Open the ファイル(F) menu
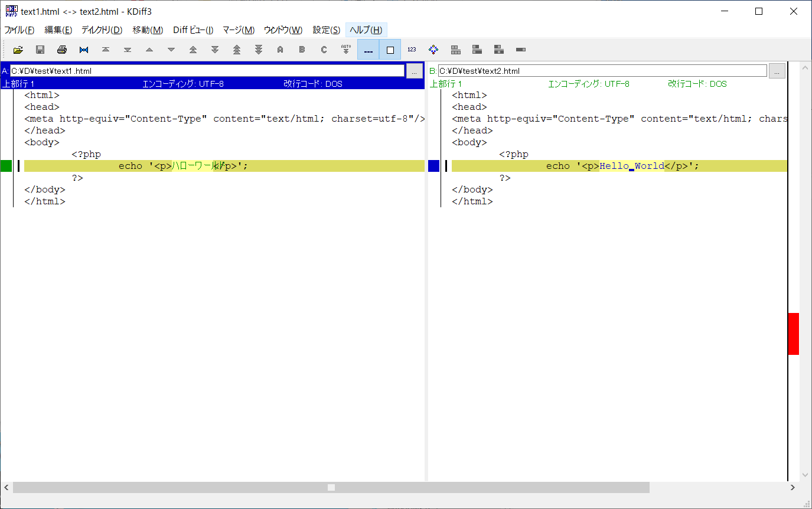 click(19, 30)
